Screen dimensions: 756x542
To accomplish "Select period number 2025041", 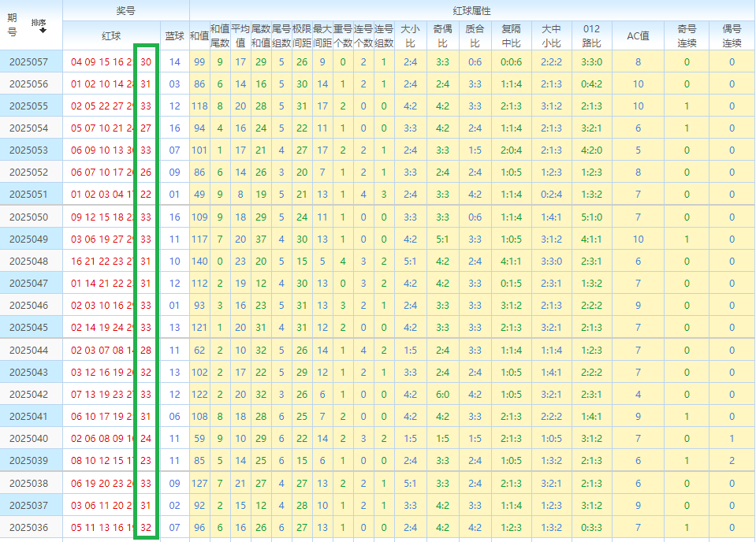I will click(x=29, y=416).
